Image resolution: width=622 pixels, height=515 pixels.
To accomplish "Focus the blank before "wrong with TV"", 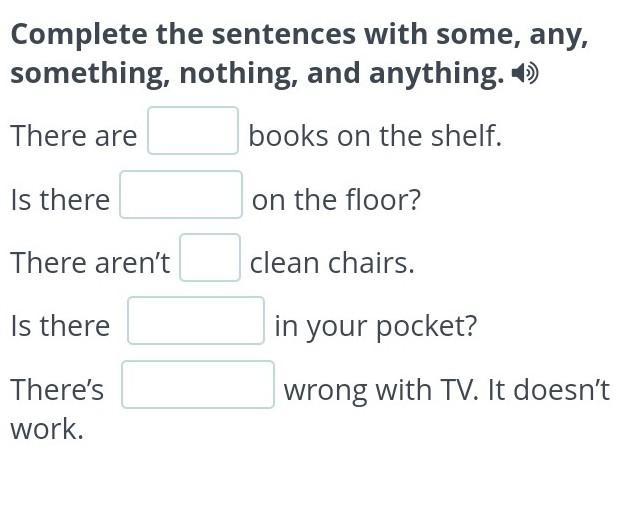I will click(x=198, y=385).
